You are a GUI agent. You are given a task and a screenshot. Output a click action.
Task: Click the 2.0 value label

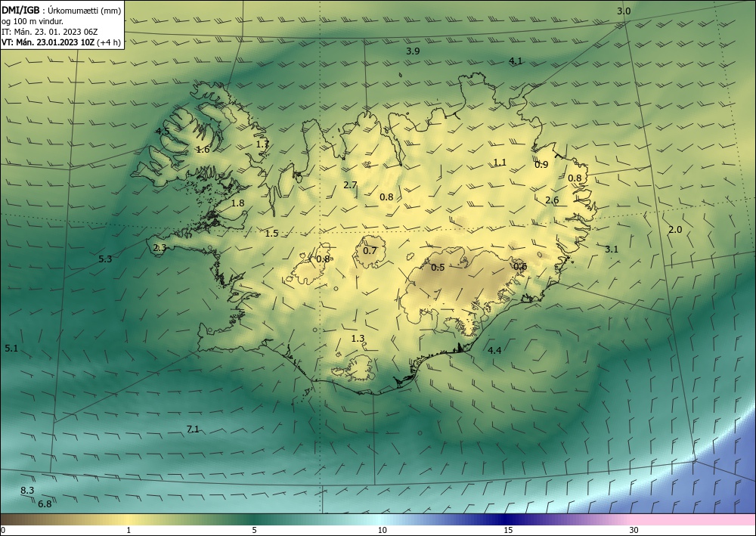[675, 229]
